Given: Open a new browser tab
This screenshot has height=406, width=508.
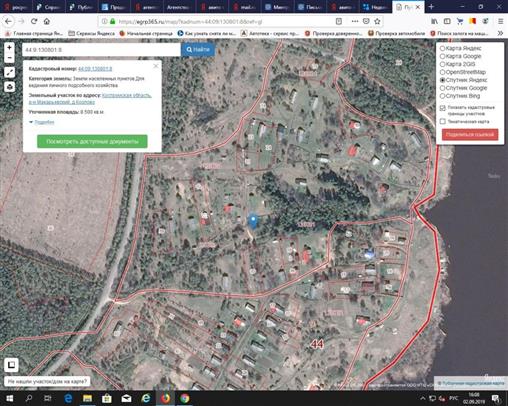Looking at the screenshot, I should (x=431, y=7).
